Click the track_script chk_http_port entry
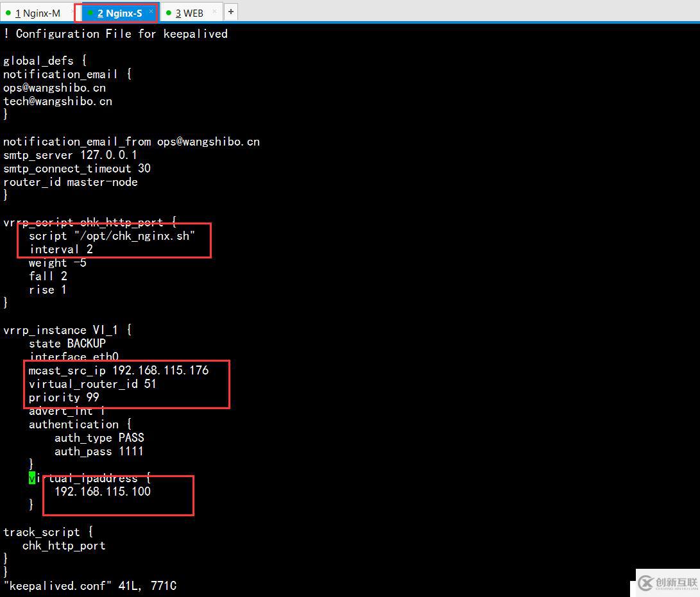Screen dimensions: 700x597 [x=64, y=545]
